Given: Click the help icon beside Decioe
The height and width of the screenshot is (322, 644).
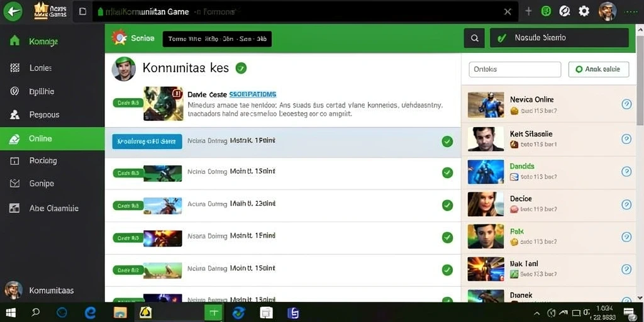Looking at the screenshot, I should coord(626,204).
